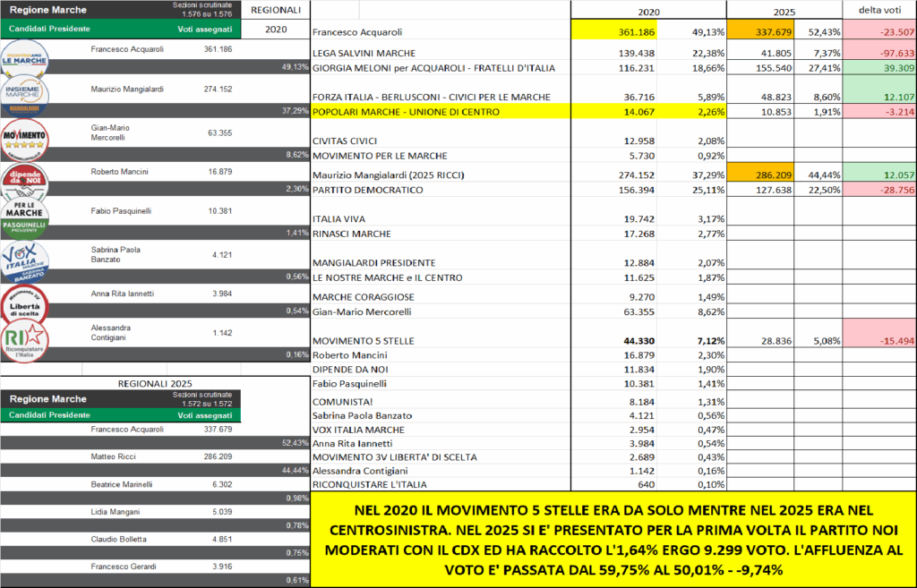
Task: Click the yellow summary note text box
Action: click(613, 539)
